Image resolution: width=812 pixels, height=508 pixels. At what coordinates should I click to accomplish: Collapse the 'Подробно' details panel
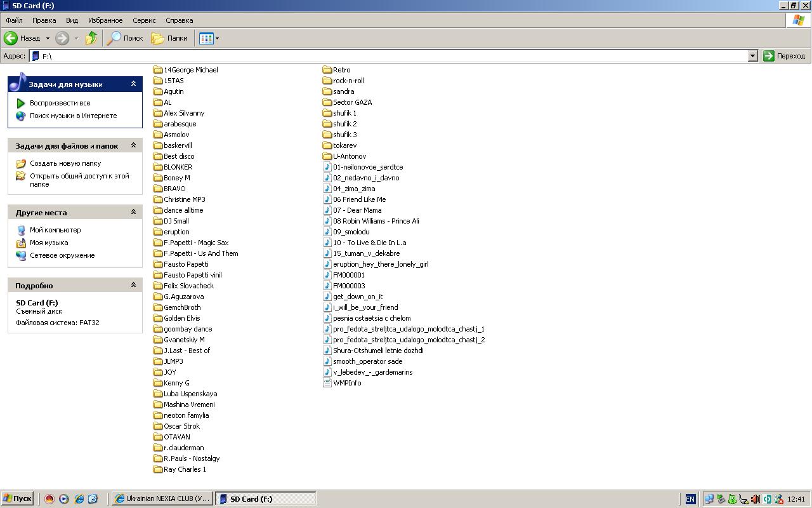[133, 285]
